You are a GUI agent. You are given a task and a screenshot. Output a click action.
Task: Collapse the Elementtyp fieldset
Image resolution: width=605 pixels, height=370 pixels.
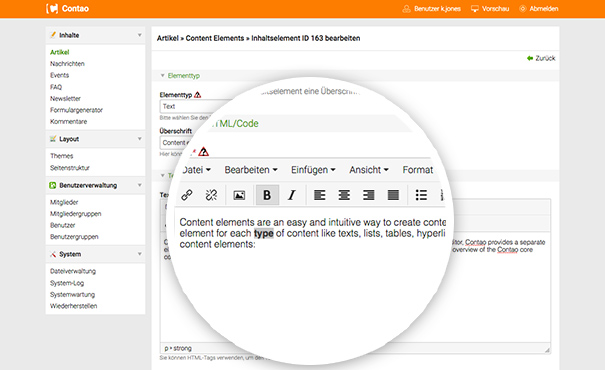coord(162,76)
